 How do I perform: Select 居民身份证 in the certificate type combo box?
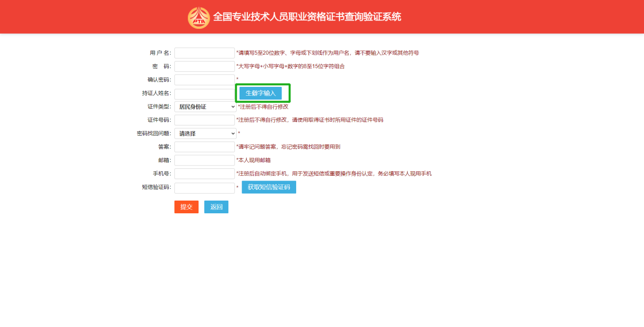tap(204, 106)
